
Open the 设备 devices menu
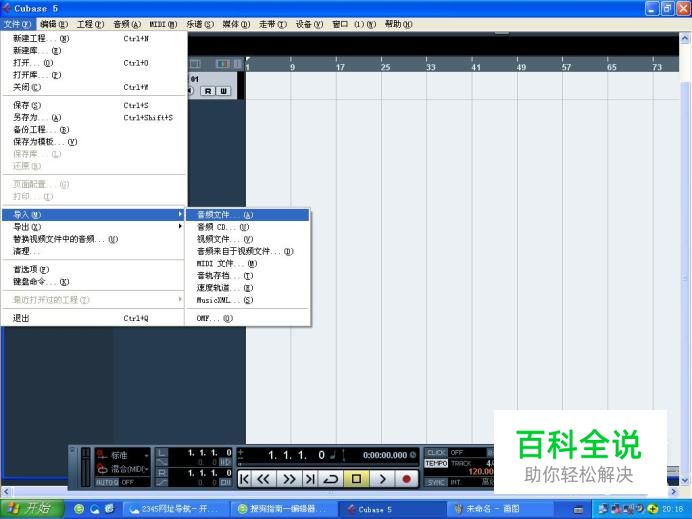309,24
